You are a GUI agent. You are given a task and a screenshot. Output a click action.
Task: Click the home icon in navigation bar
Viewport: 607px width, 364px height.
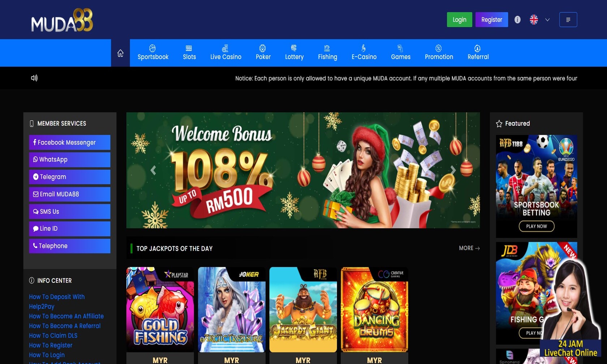[x=120, y=53]
